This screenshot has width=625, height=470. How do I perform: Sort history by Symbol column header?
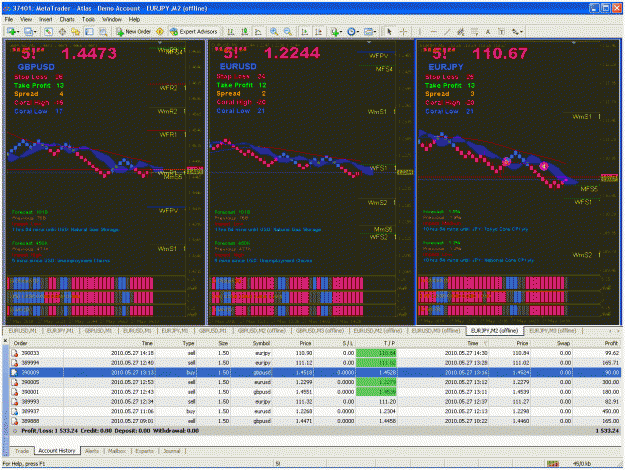(x=254, y=343)
